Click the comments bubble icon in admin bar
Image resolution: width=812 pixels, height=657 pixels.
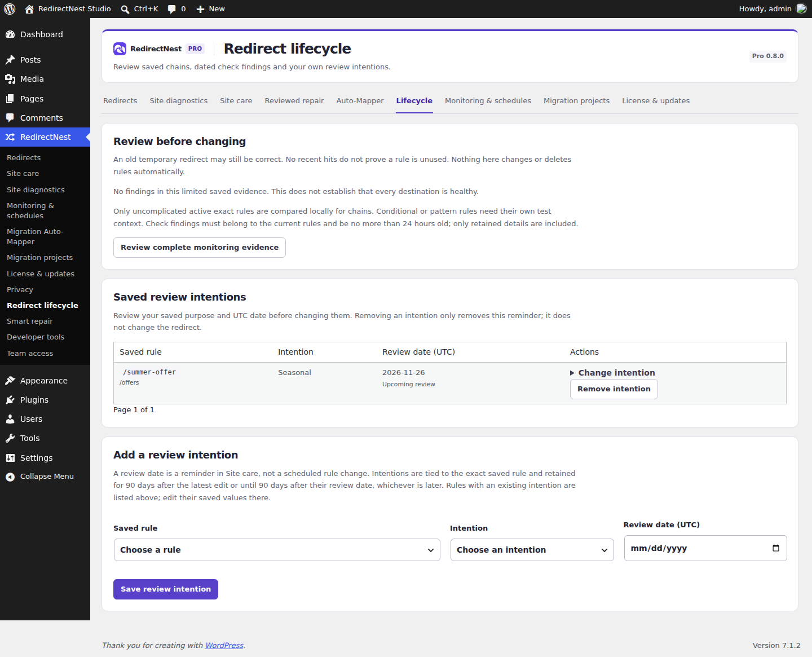172,9
